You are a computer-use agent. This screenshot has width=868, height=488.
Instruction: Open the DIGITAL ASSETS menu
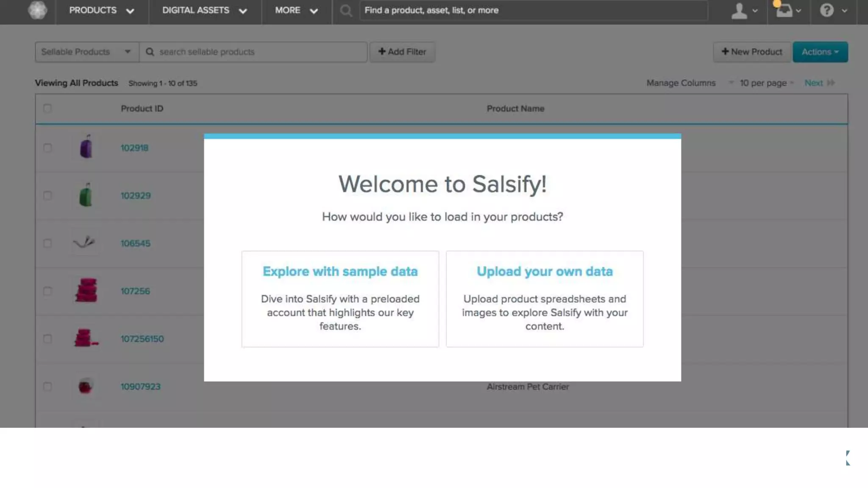(204, 11)
